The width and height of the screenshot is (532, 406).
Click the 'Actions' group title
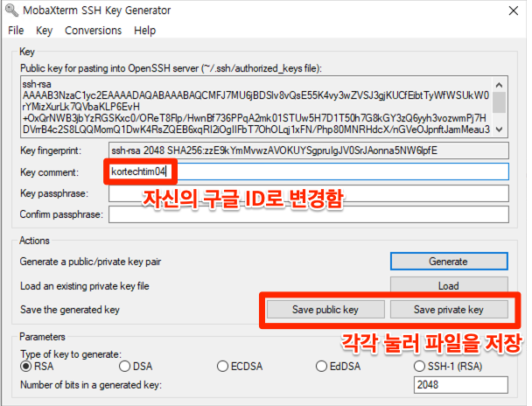tap(34, 241)
